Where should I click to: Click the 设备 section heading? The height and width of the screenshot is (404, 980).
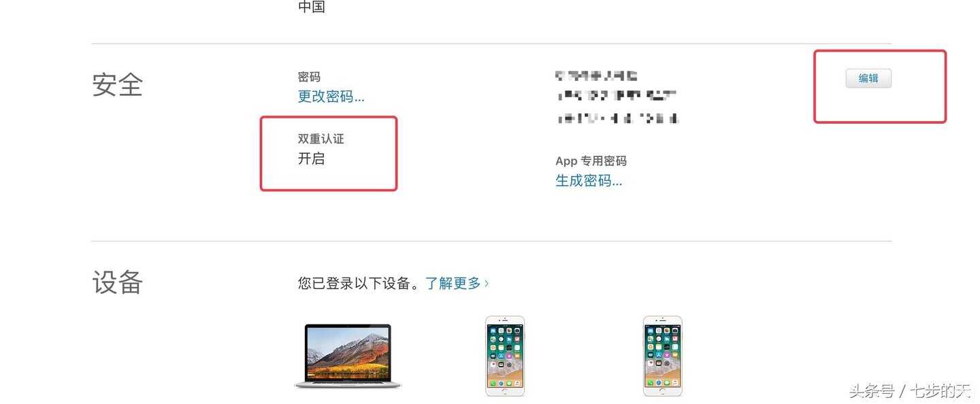117,282
